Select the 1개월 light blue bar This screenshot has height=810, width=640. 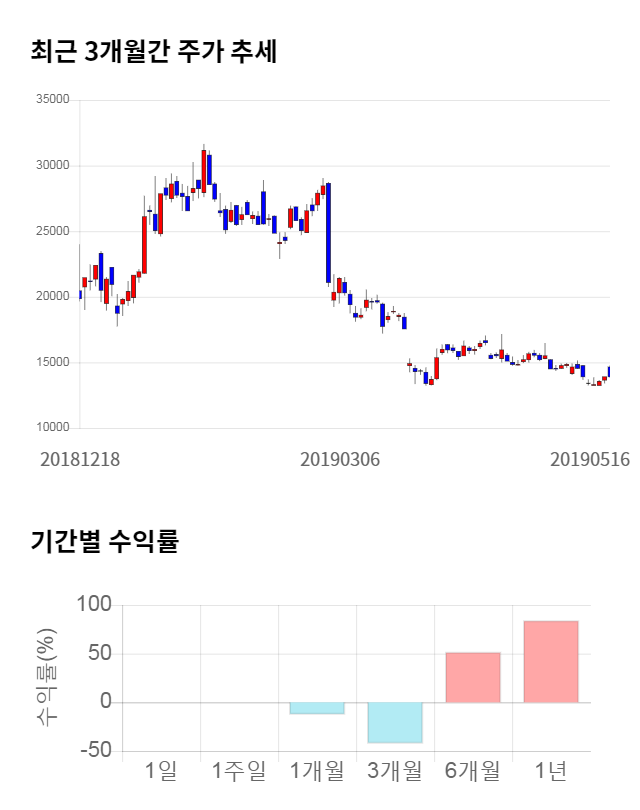point(316,708)
